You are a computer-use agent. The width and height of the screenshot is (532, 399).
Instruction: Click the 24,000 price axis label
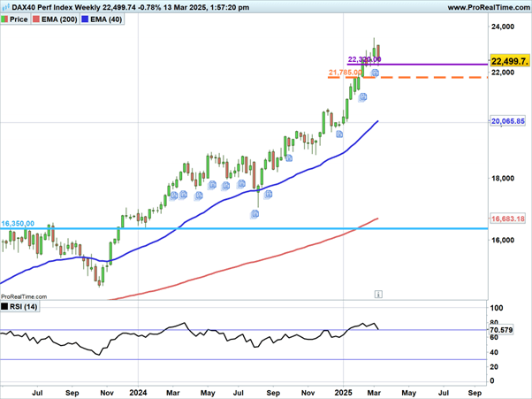point(503,27)
